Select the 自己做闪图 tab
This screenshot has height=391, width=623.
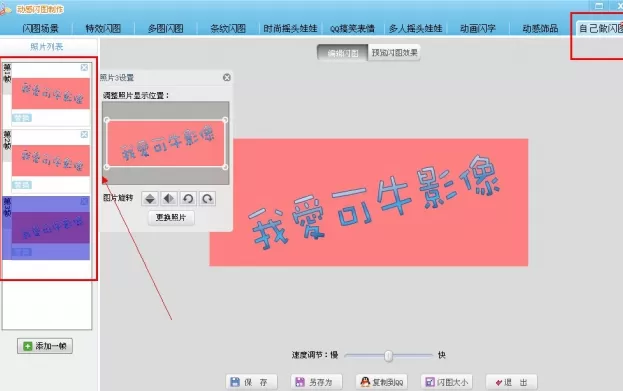600,28
